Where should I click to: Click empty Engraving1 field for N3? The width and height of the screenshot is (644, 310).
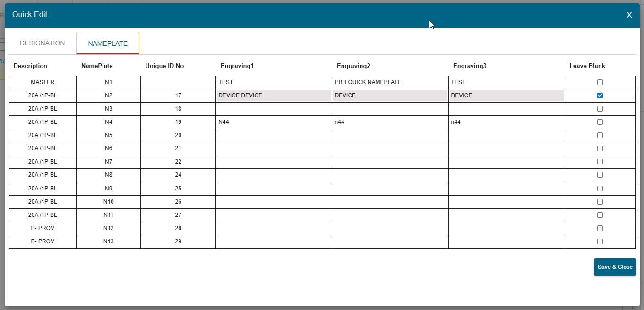click(x=274, y=109)
